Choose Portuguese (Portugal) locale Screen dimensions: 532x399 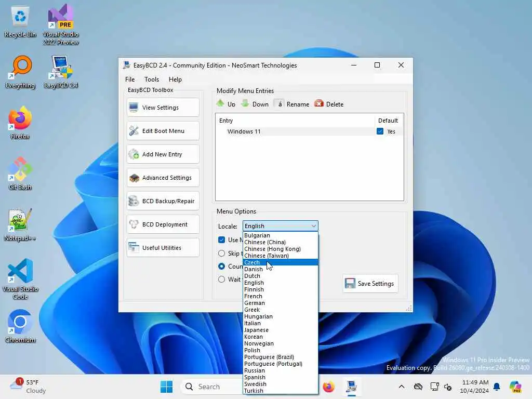(x=280, y=364)
